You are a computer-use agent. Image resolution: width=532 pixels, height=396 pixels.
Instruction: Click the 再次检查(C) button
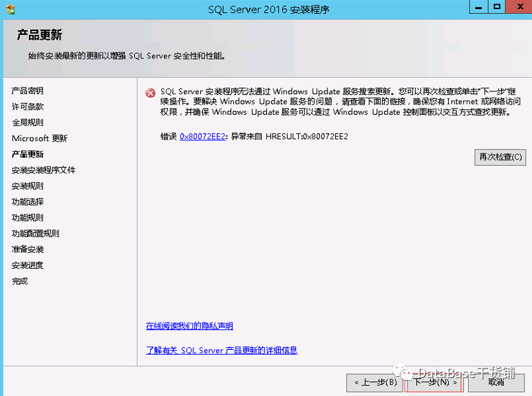pos(500,157)
